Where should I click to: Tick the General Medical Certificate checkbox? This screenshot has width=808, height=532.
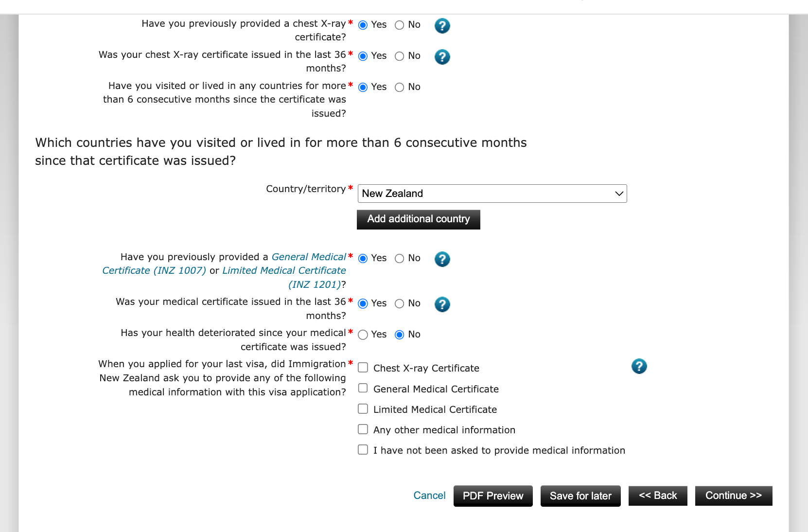[x=363, y=388]
